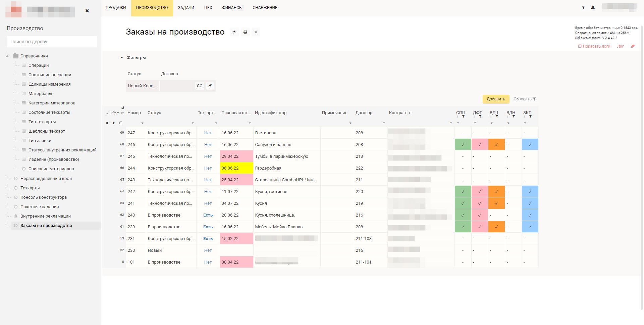Click the filter funnel icon under id column
This screenshot has width=644, height=325.
pos(114,123)
